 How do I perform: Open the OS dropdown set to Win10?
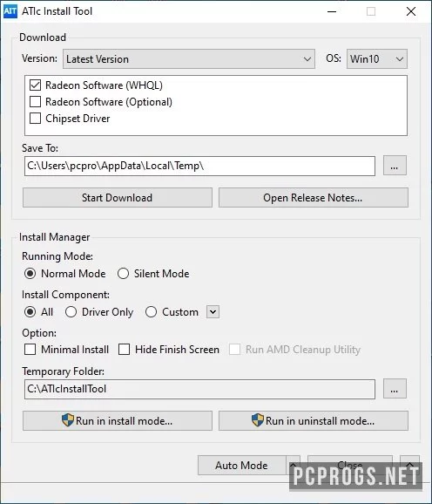click(377, 58)
